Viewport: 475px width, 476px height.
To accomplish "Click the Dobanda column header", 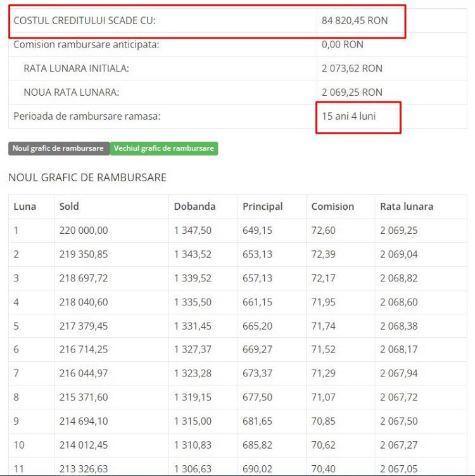I will [194, 207].
